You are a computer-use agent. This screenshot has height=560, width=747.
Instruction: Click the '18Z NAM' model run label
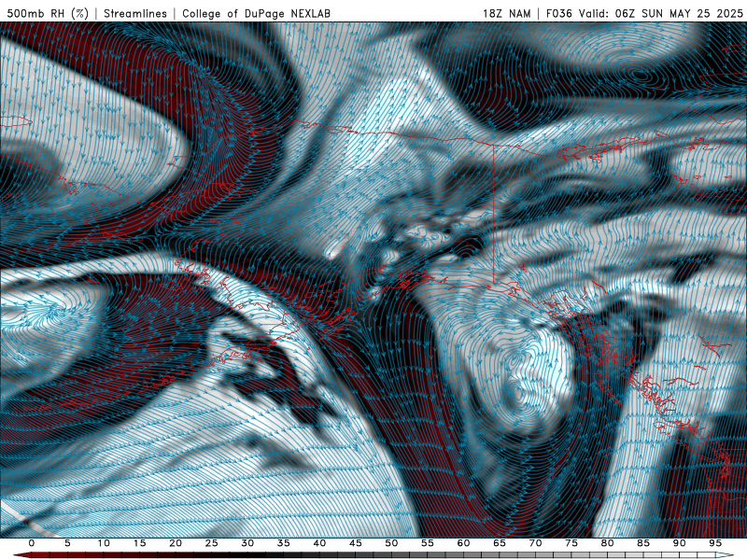(506, 13)
